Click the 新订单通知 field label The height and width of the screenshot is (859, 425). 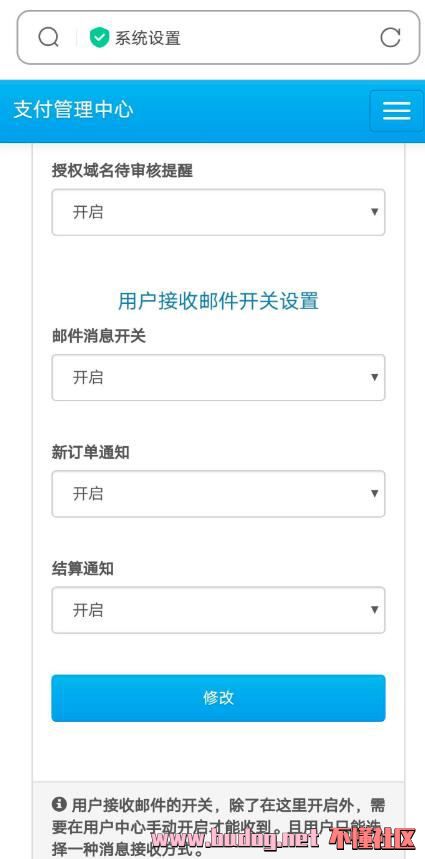tap(91, 452)
